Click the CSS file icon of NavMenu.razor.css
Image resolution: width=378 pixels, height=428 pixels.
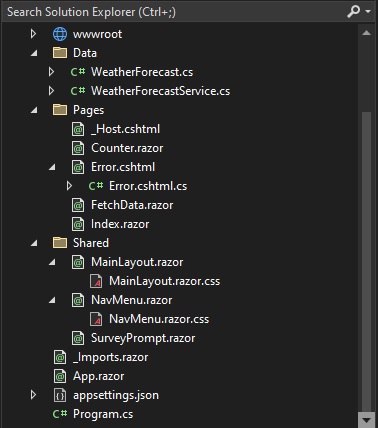(x=96, y=319)
